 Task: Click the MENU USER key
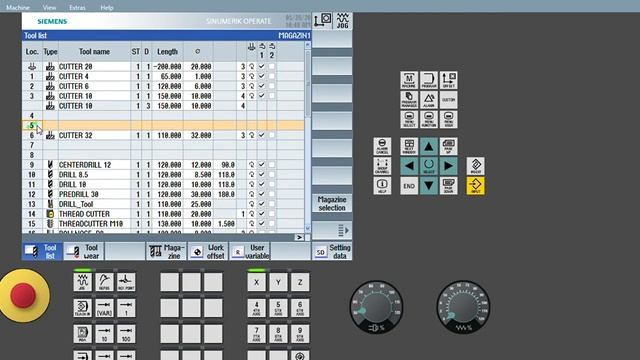point(448,119)
